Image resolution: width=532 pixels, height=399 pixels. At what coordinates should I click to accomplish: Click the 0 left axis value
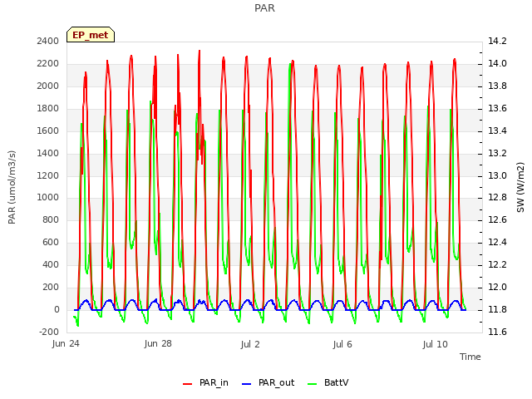tap(57, 309)
